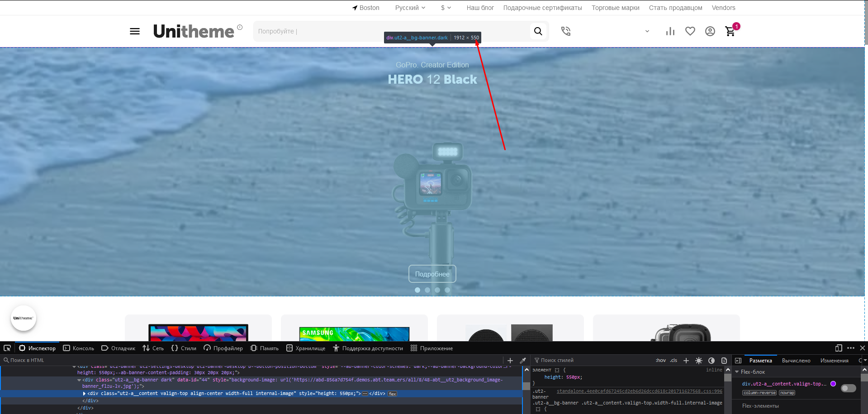Click the Boston location arrow icon
Image resolution: width=868 pixels, height=414 pixels.
[355, 8]
